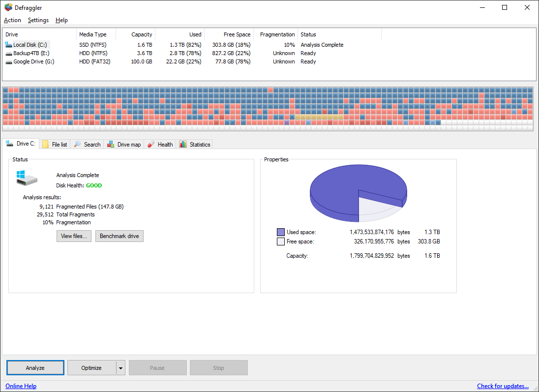Click the Benchmark drive button

pos(120,236)
